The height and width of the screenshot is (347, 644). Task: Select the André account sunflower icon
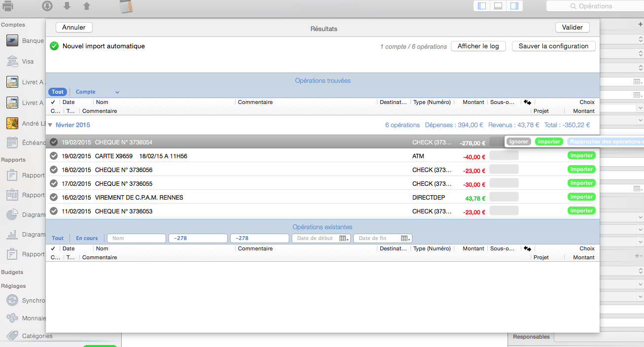tap(12, 124)
